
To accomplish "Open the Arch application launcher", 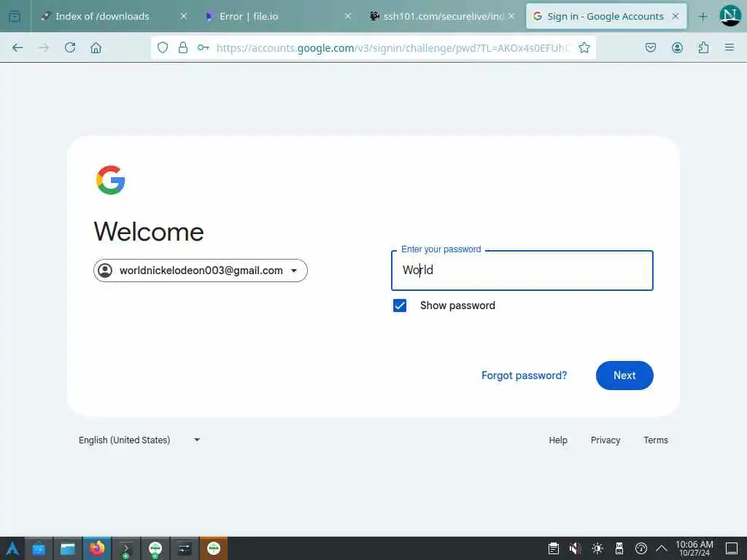I will click(12, 548).
